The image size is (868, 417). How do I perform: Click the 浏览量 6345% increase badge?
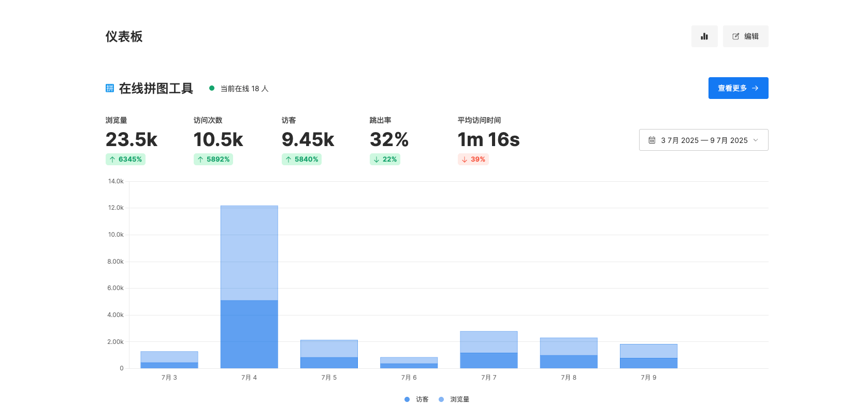pos(125,160)
